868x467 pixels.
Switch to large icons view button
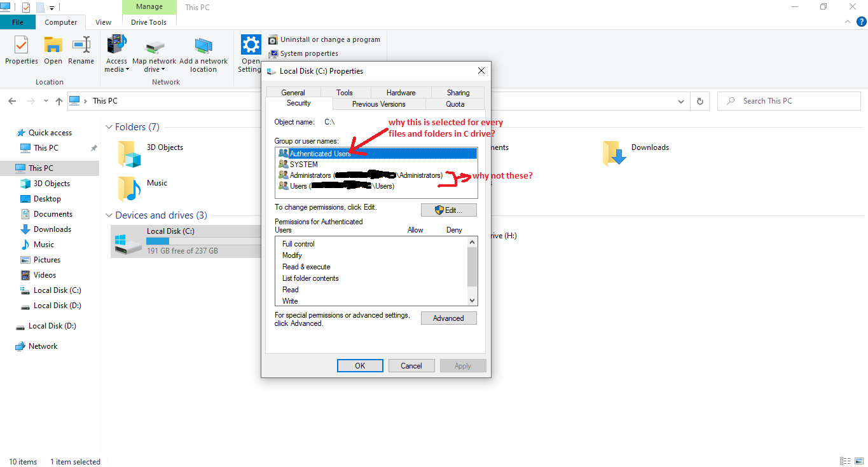(x=858, y=461)
